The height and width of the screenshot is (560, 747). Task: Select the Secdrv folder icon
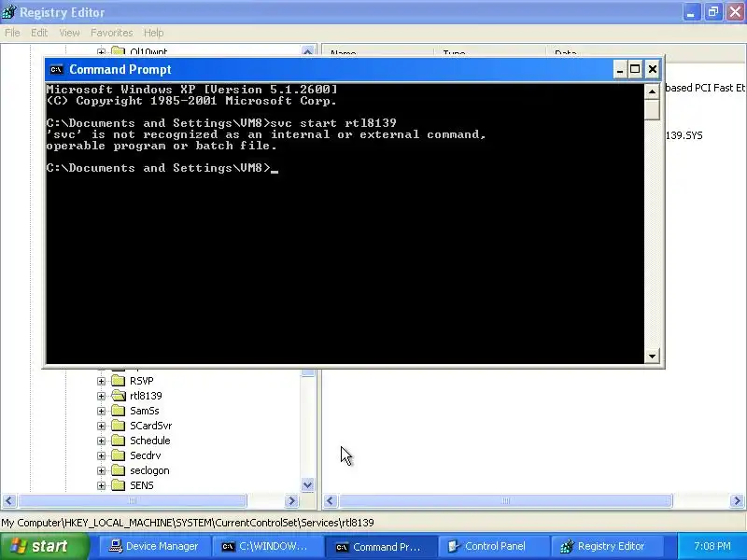point(118,455)
